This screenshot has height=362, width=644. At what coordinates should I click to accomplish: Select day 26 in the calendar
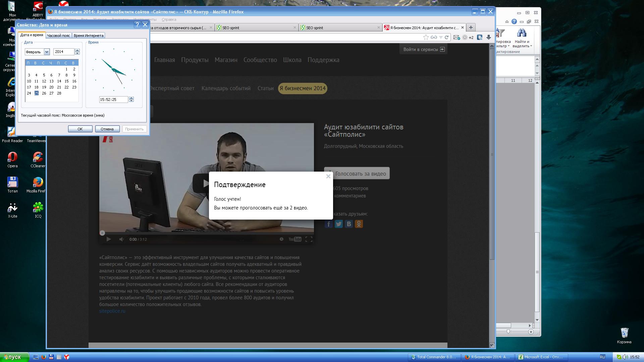coord(44,93)
